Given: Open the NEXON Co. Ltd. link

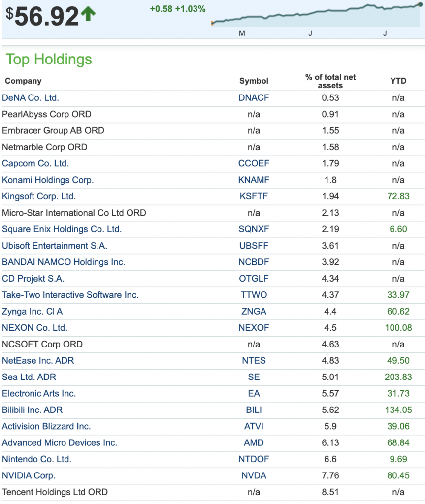Looking at the screenshot, I should [35, 327].
